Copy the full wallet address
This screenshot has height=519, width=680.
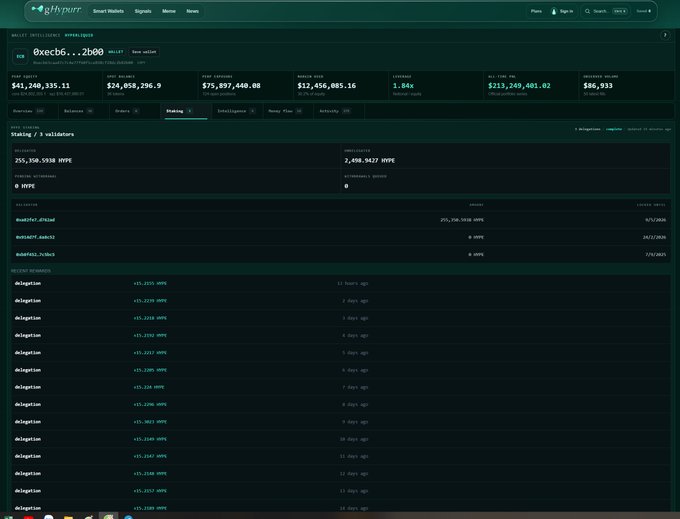click(141, 63)
